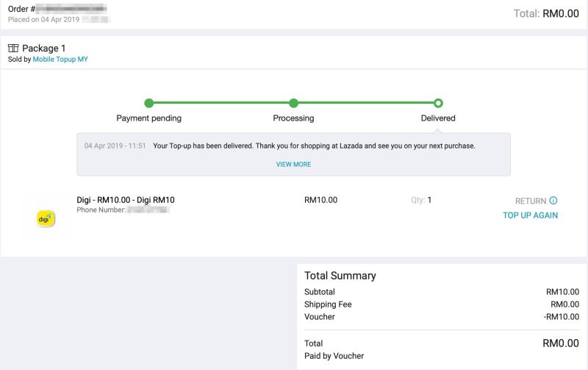This screenshot has height=370, width=588.
Task: Click the product title Digi - RM10.00 - Digi RM10
Action: 126,200
